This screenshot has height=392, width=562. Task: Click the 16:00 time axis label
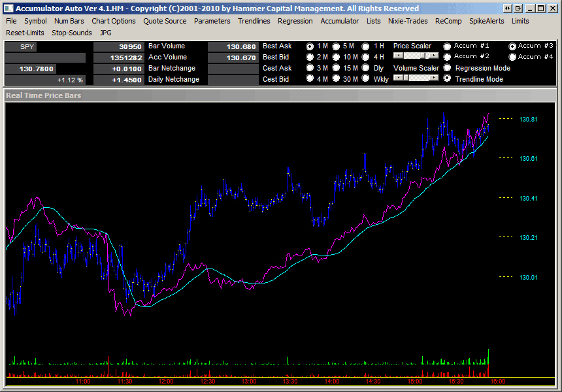pyautogui.click(x=498, y=382)
